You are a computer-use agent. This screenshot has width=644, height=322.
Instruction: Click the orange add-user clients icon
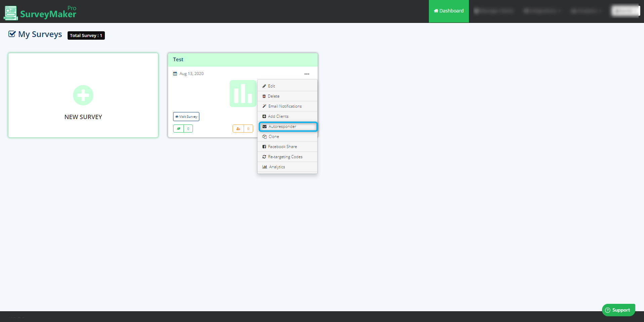point(238,129)
